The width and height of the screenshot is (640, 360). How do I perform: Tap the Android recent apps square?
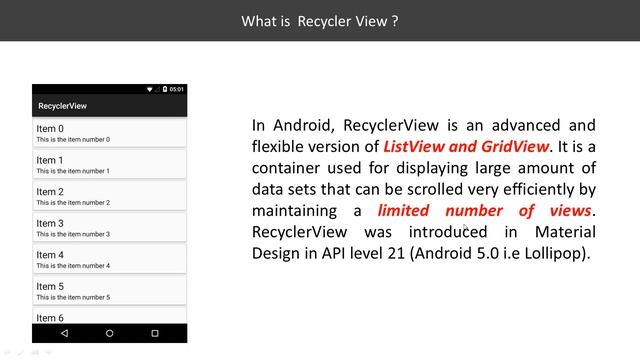(155, 333)
